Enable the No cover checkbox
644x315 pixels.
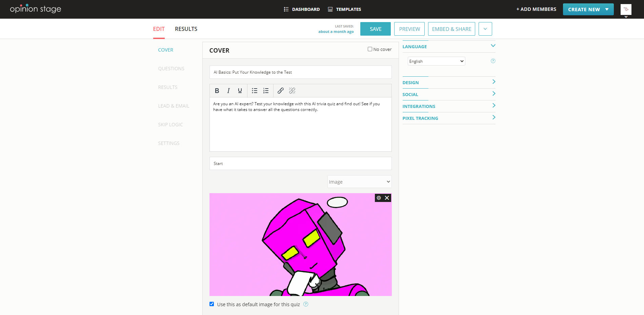(x=370, y=49)
